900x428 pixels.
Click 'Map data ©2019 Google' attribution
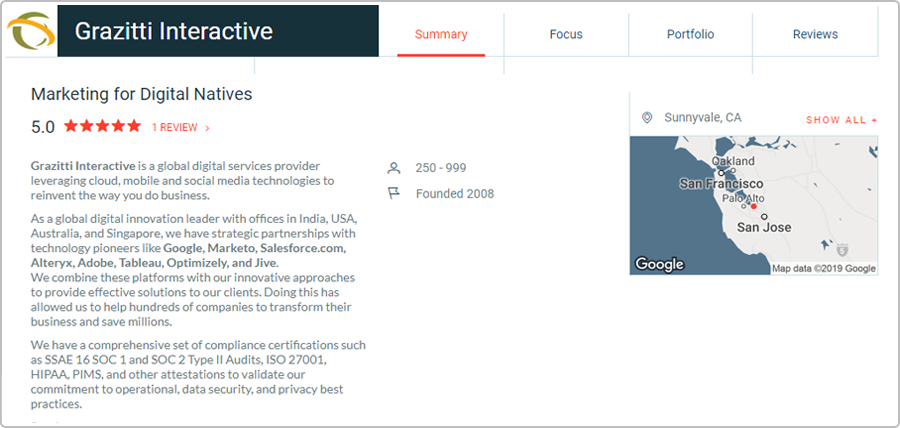point(824,269)
